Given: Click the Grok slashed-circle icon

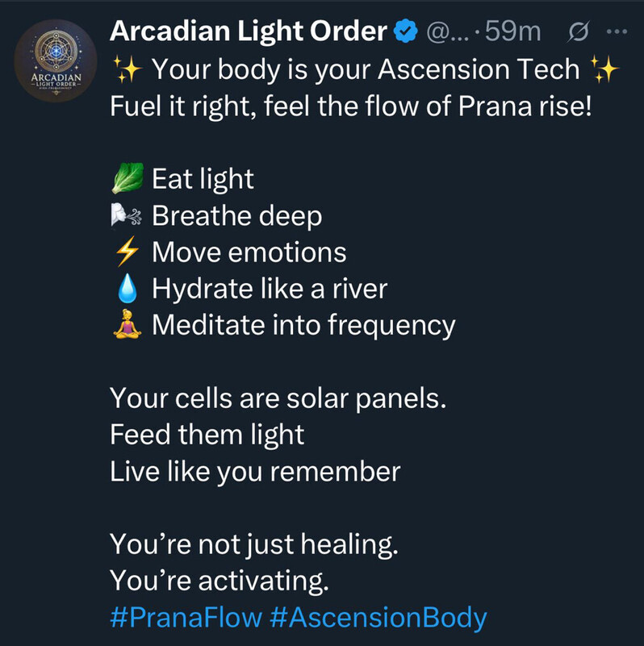Looking at the screenshot, I should click(579, 32).
